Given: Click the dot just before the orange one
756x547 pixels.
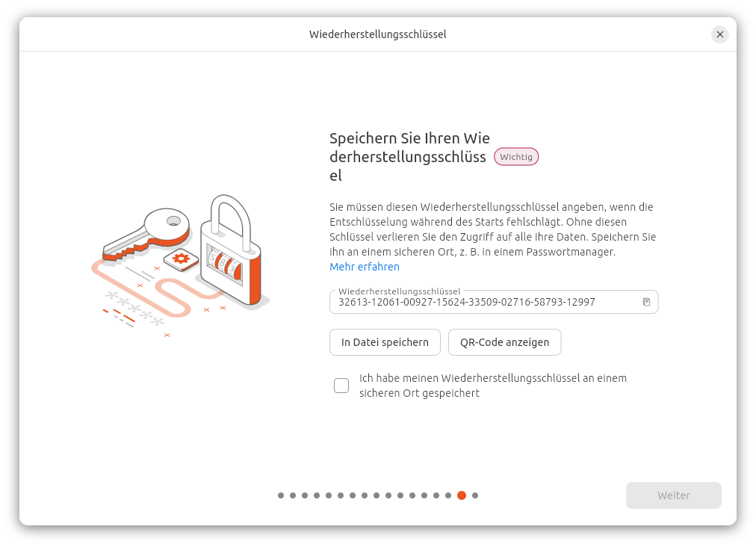Looking at the screenshot, I should (x=448, y=495).
